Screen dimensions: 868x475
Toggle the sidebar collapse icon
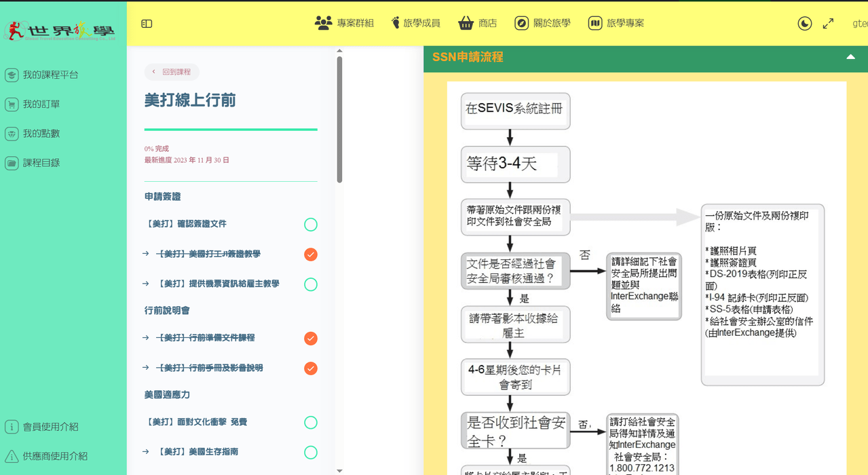(x=147, y=24)
